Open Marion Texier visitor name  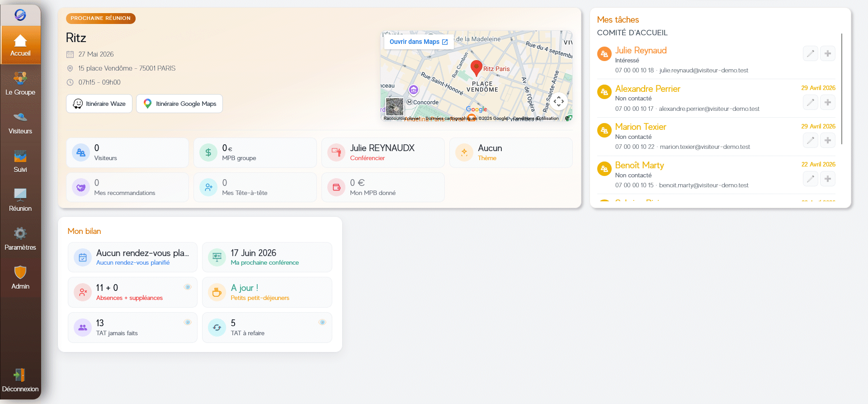point(640,127)
